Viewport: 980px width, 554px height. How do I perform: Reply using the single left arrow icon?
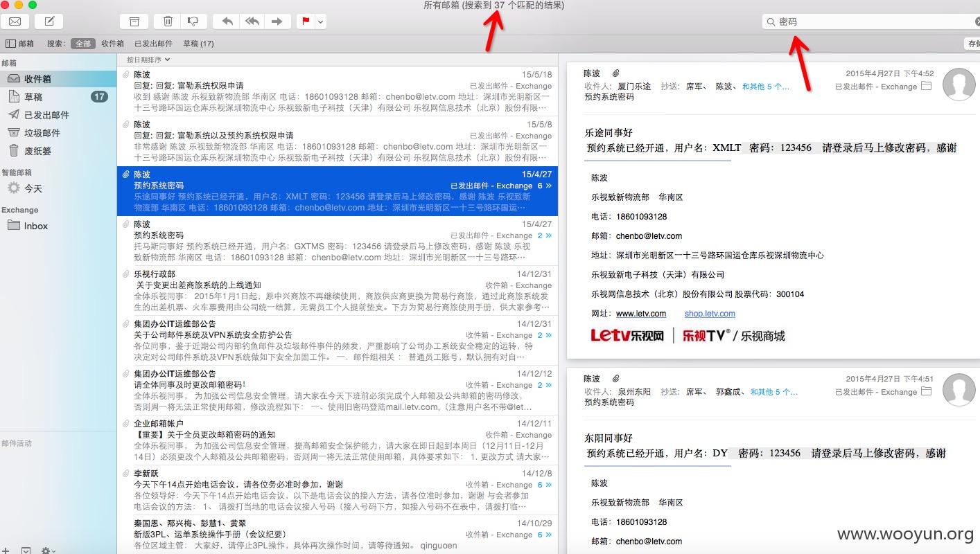coord(227,21)
